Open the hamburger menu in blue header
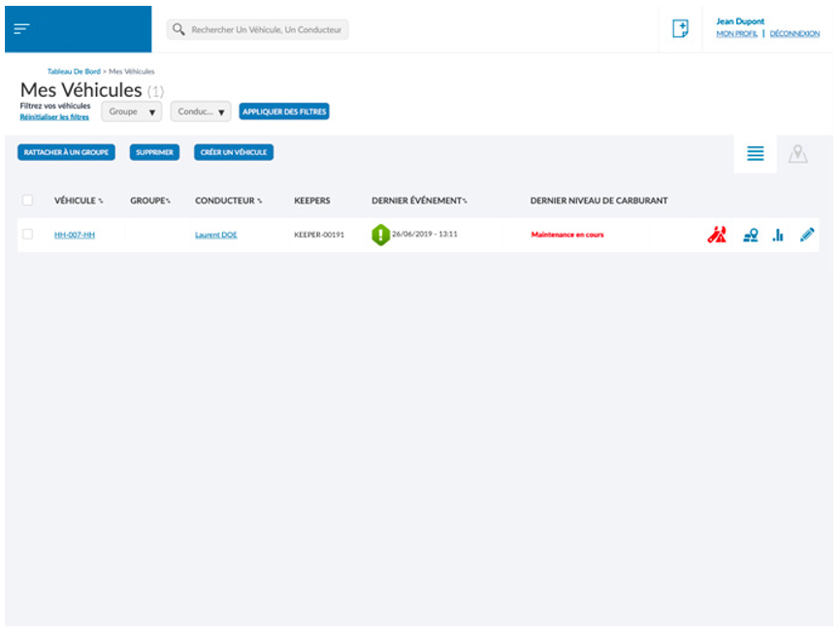 tap(21, 29)
